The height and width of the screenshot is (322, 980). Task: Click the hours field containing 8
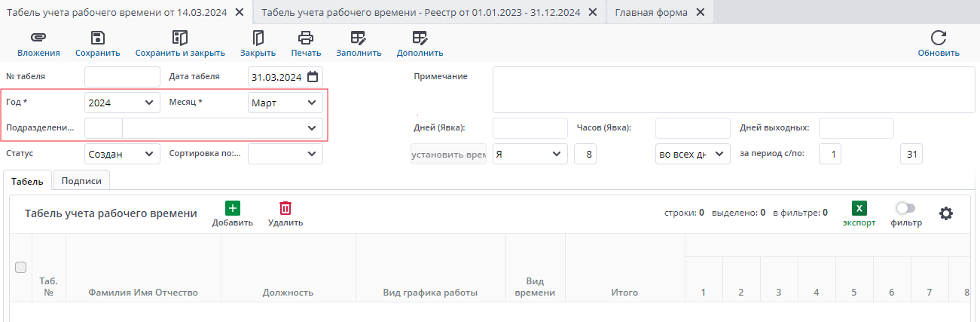[585, 154]
